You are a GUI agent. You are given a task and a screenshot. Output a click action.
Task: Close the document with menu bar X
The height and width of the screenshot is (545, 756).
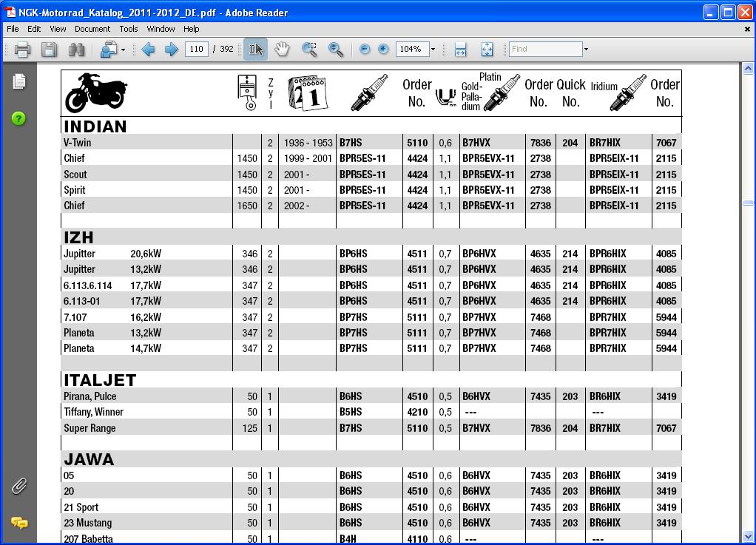point(747,30)
